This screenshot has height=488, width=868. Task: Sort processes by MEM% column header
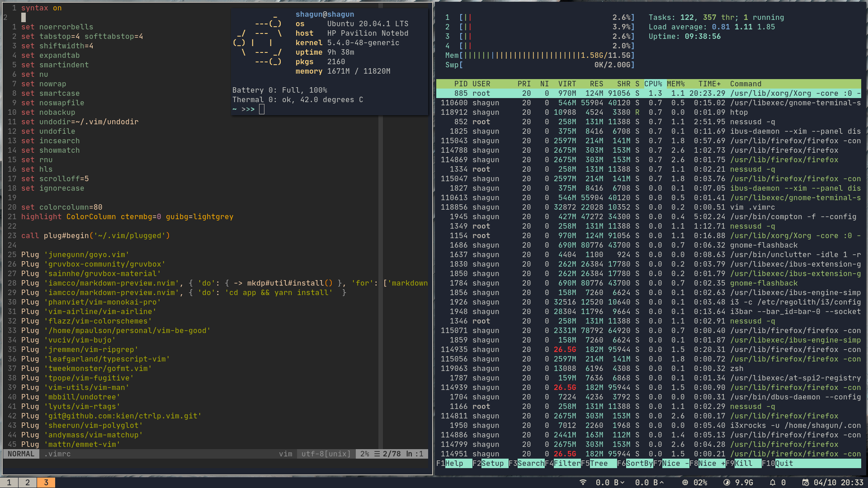(675, 84)
